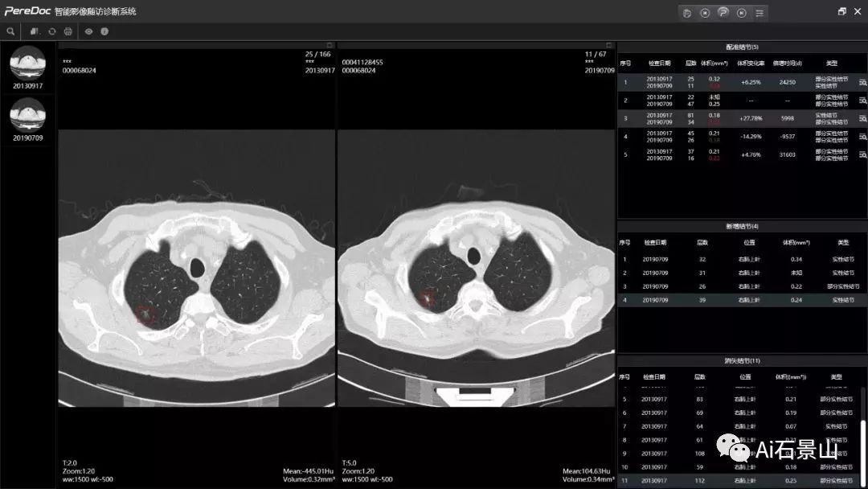Click the next track icon in top toolbar

click(x=742, y=12)
